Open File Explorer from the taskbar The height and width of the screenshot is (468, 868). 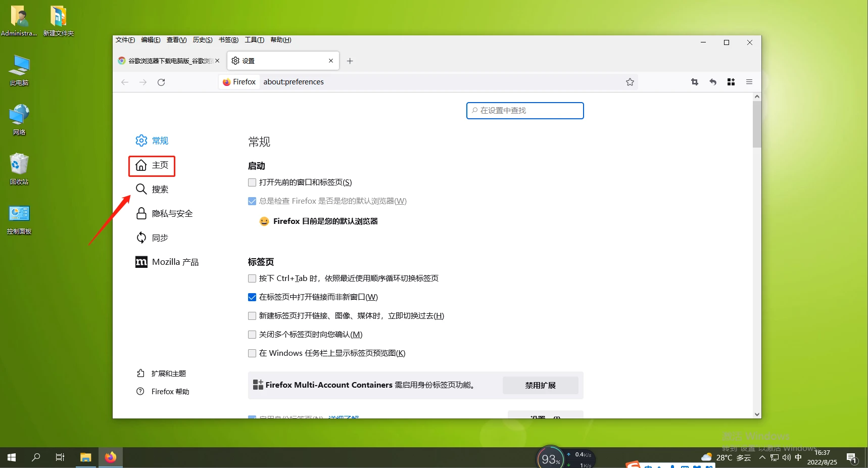[x=85, y=457]
